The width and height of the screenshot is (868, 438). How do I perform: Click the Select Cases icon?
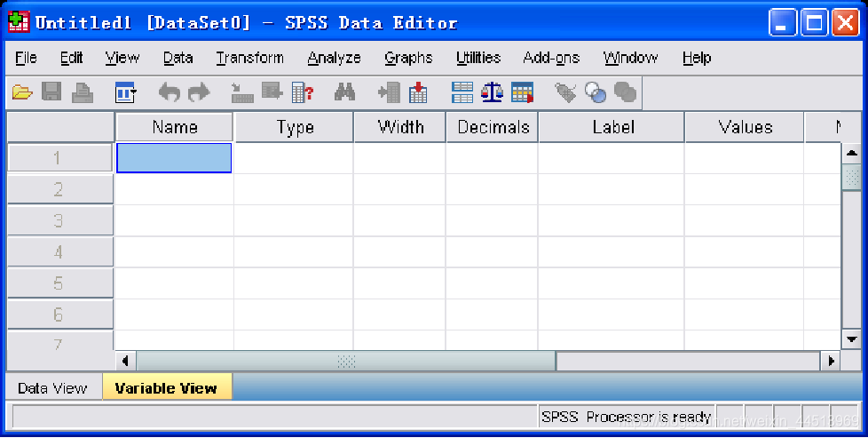click(522, 92)
